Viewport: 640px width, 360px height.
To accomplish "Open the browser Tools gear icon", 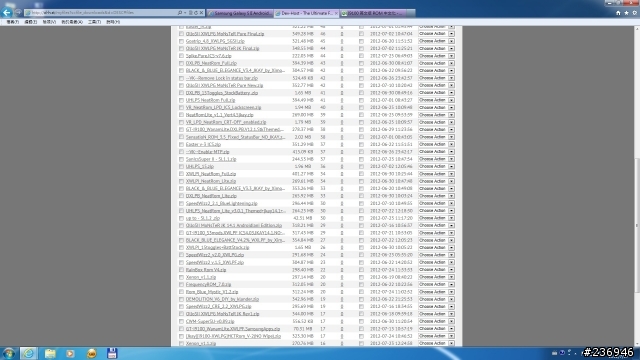I will point(634,13).
